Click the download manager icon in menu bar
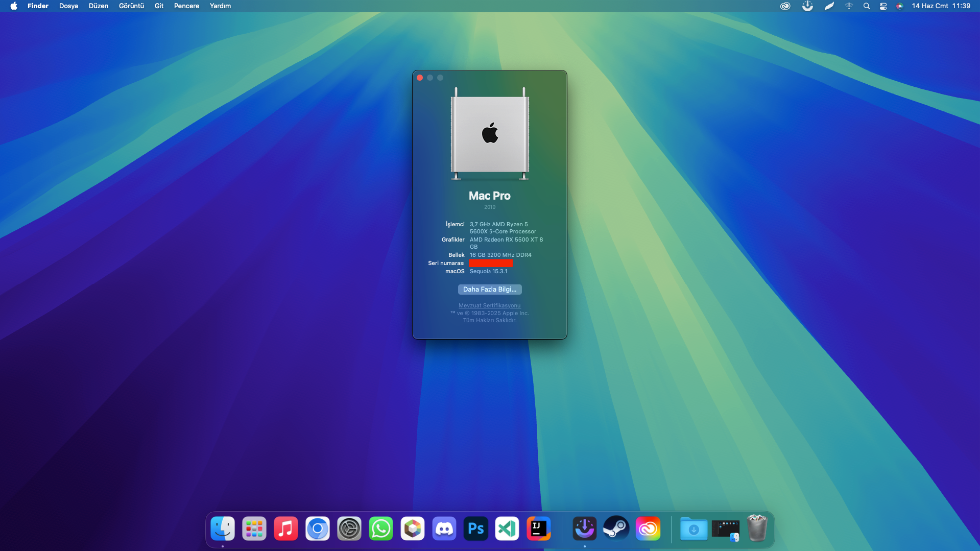This screenshot has width=980, height=551. pos(807,6)
